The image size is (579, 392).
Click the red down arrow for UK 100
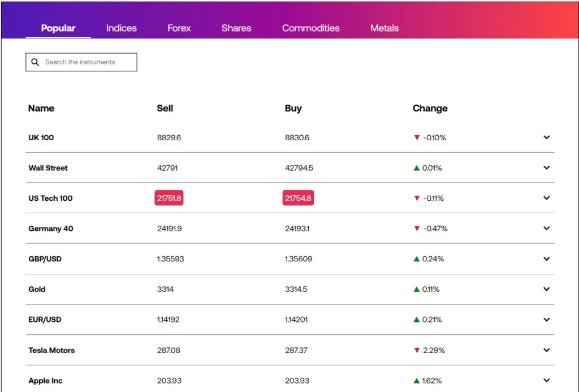coord(417,137)
